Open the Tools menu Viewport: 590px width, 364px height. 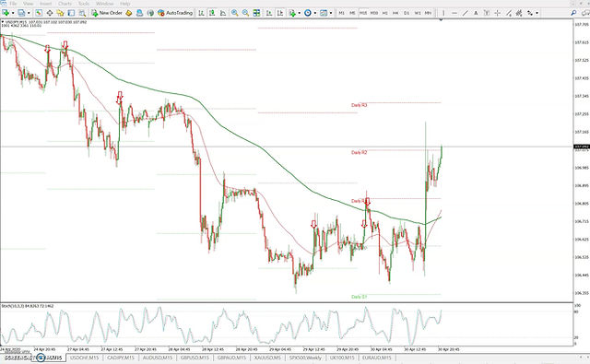tap(84, 4)
